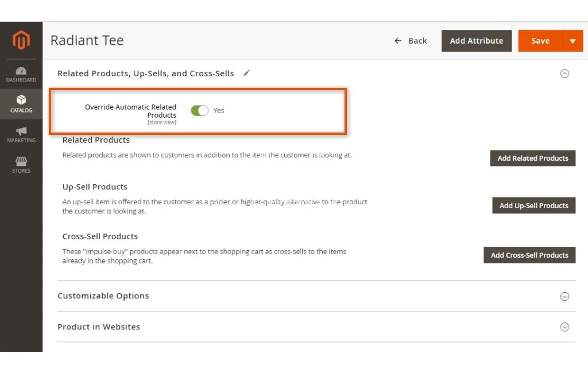
Task: Toggle Override Automatic Related Products switch
Action: (x=199, y=110)
